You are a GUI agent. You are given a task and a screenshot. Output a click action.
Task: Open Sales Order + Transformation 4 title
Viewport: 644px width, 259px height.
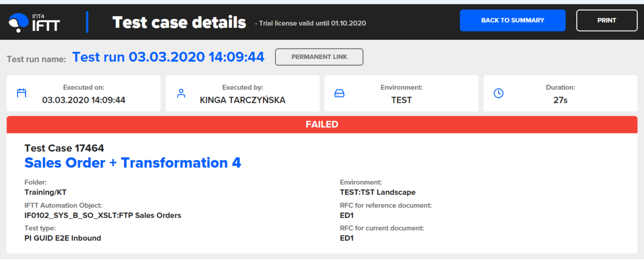click(133, 163)
